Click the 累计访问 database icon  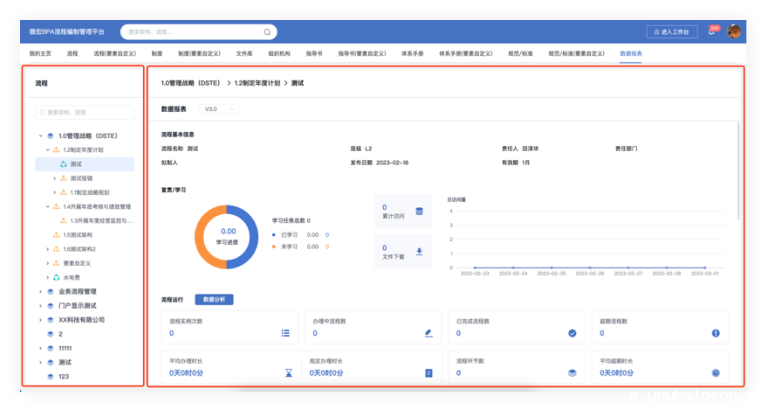click(x=419, y=210)
